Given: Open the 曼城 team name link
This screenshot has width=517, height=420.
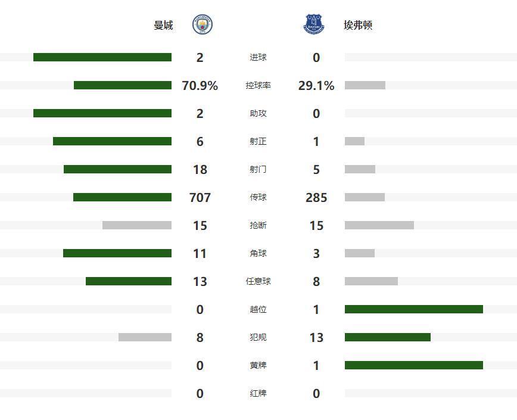Looking at the screenshot, I should (163, 26).
